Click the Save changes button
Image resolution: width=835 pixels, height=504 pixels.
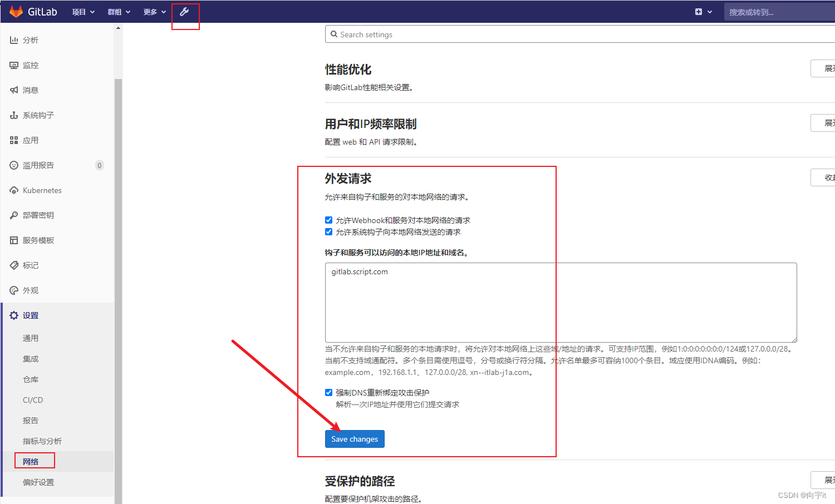pyautogui.click(x=355, y=439)
